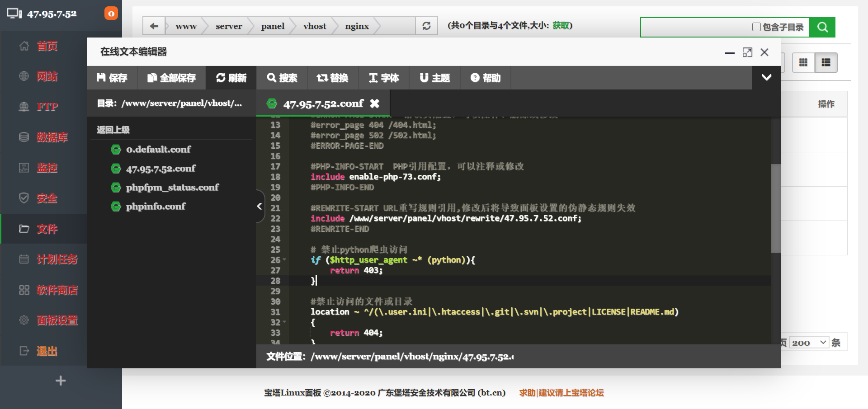Click line number 31 in gutter

275,312
